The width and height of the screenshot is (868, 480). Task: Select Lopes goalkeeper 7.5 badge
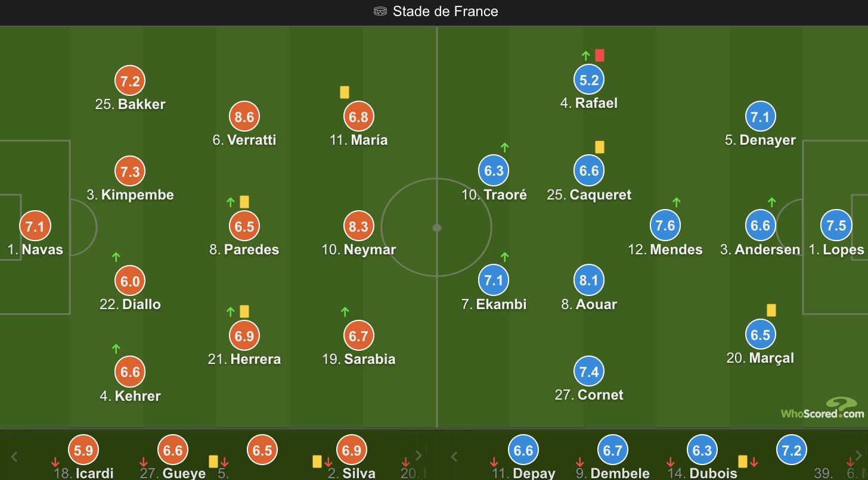[x=836, y=225]
